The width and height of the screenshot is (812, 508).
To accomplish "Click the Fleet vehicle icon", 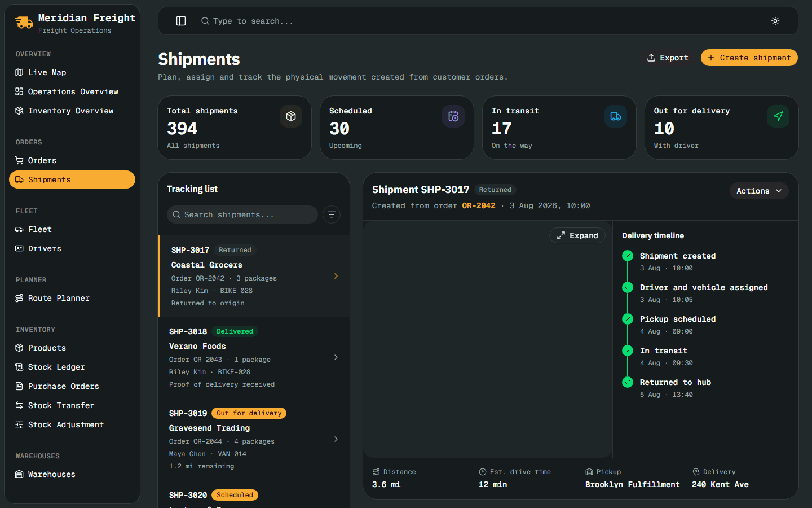I will pos(19,229).
